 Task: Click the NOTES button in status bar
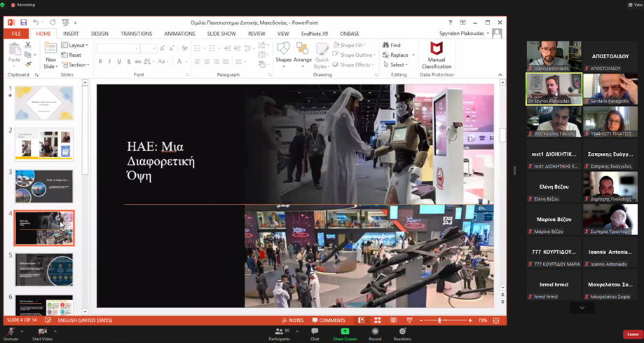(293, 320)
